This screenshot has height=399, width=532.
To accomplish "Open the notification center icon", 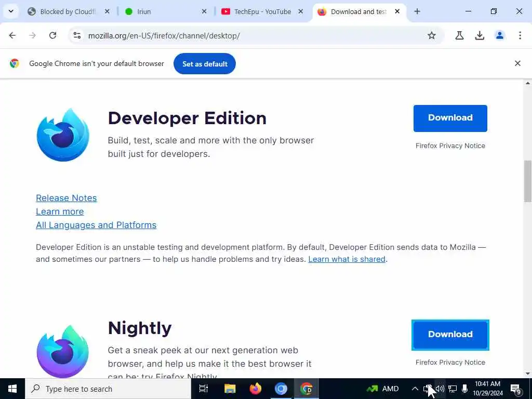I will (516, 389).
